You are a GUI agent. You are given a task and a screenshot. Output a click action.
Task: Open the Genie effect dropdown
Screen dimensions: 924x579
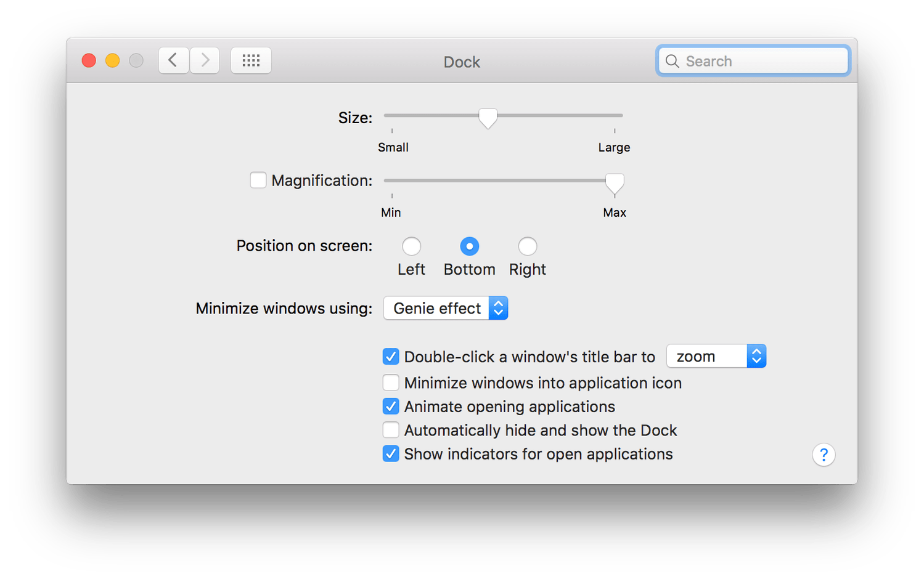coord(446,308)
